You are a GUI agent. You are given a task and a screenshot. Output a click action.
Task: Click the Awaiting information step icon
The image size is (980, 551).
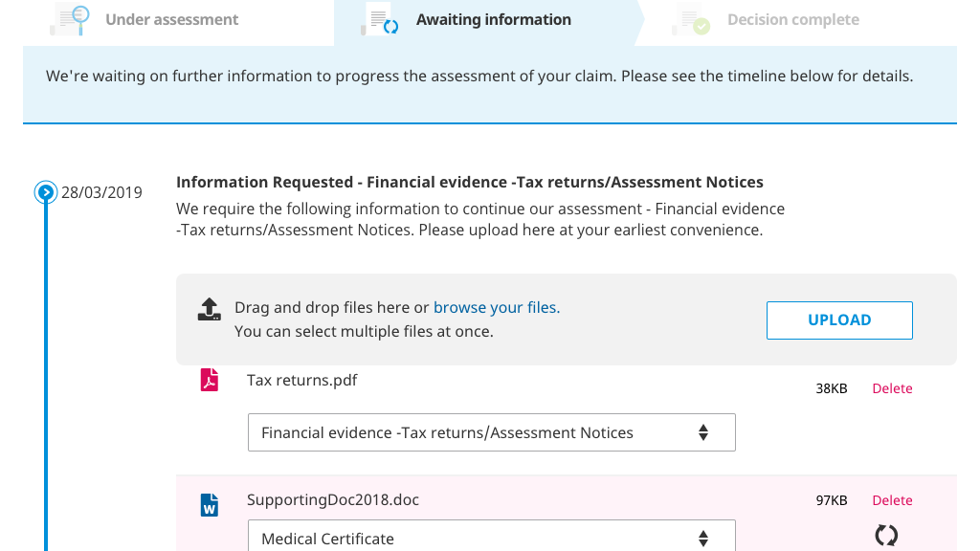(379, 20)
